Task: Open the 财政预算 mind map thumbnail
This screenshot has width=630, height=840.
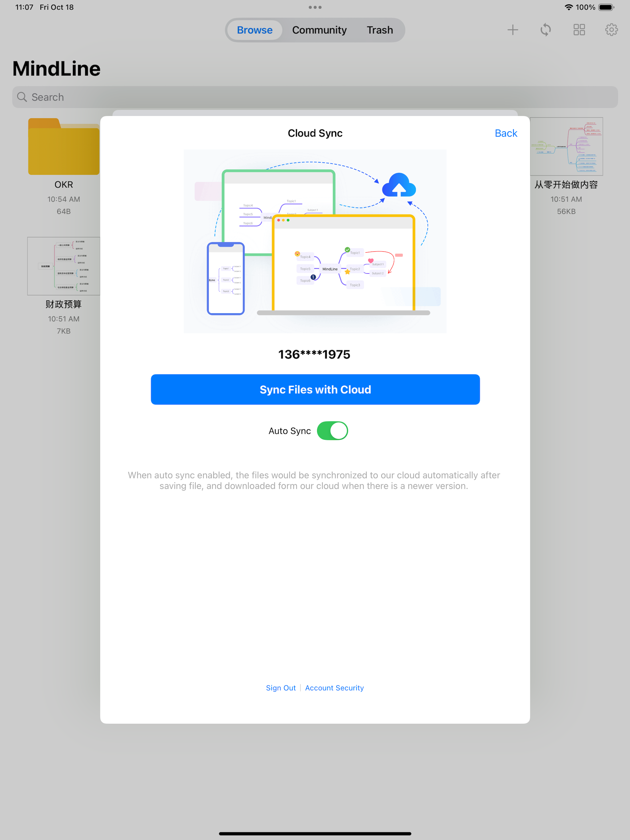Action: (x=63, y=266)
